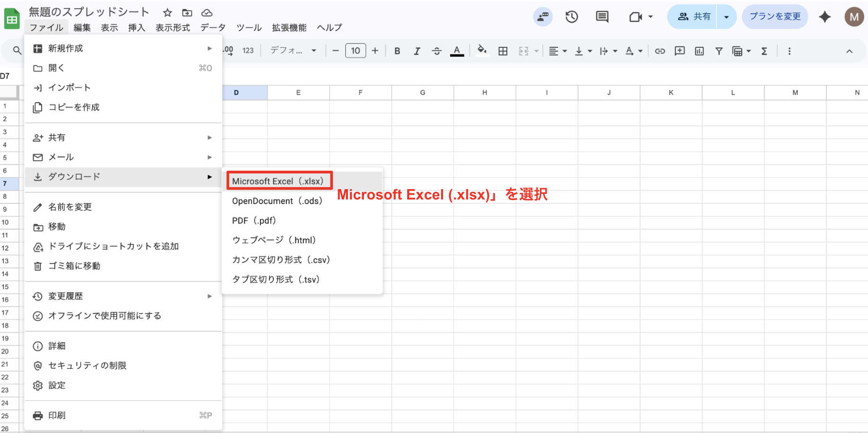Viewport: 868px width, 433px height.
Task: Select OpenDocument (.ods) download
Action: coord(302,201)
